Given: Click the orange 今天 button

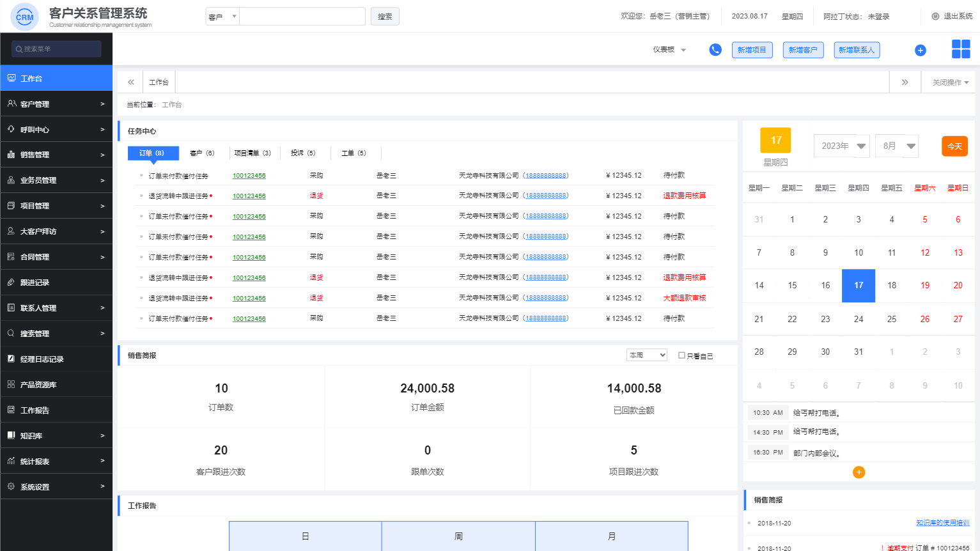Looking at the screenshot, I should (954, 146).
